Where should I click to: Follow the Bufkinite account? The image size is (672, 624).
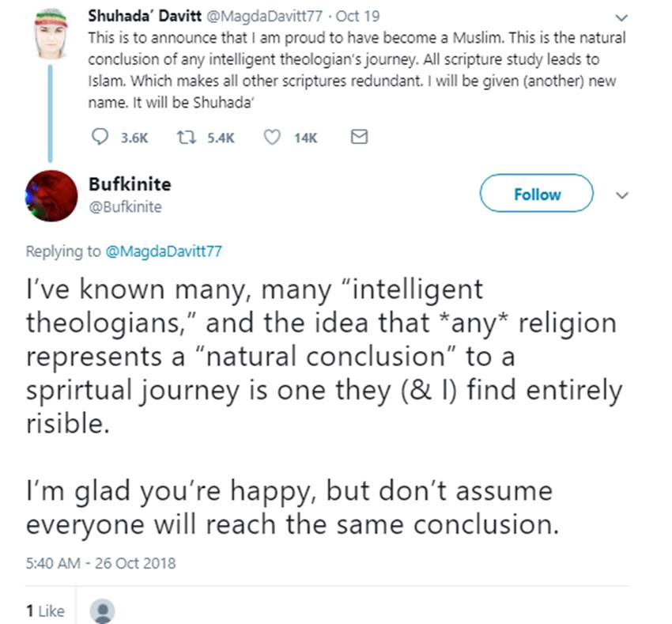click(x=537, y=194)
